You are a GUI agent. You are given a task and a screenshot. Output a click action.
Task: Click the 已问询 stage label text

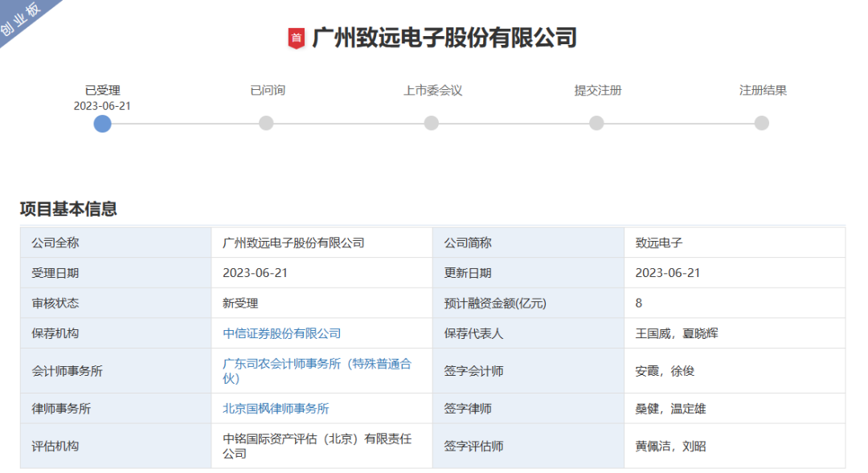(268, 90)
